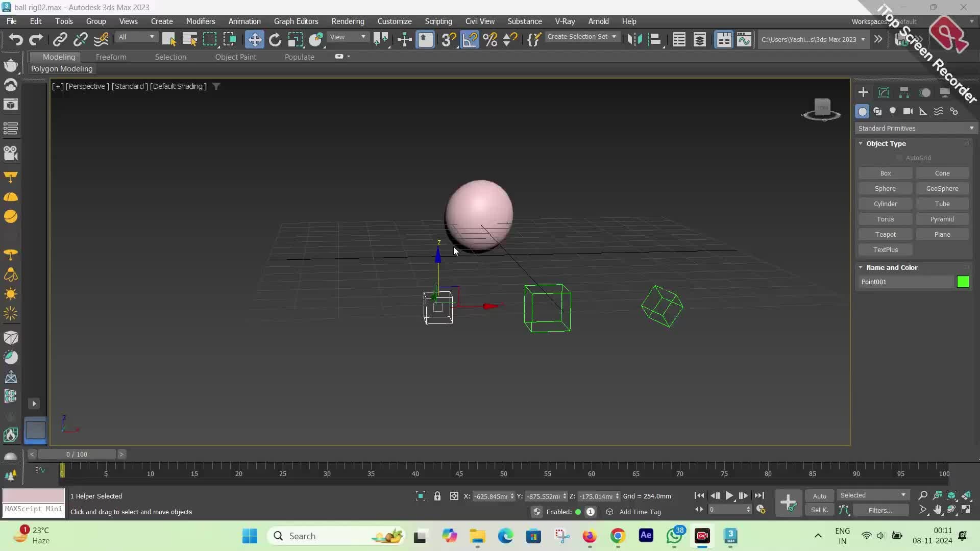
Task: Switch to the Freeform ribbon tab
Action: [x=112, y=57]
